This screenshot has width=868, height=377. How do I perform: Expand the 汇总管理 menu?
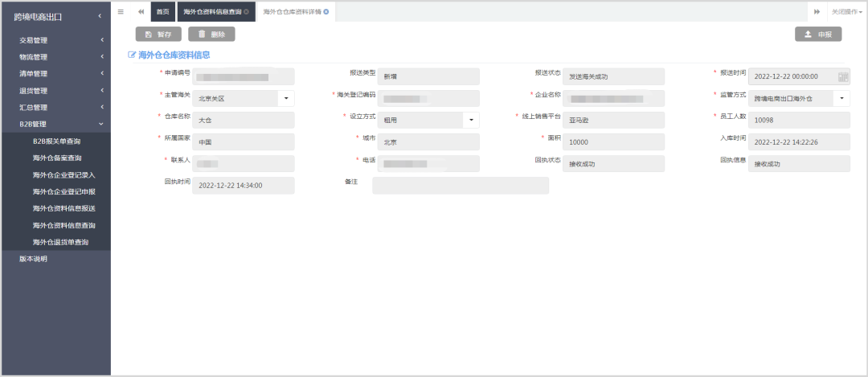[55, 108]
